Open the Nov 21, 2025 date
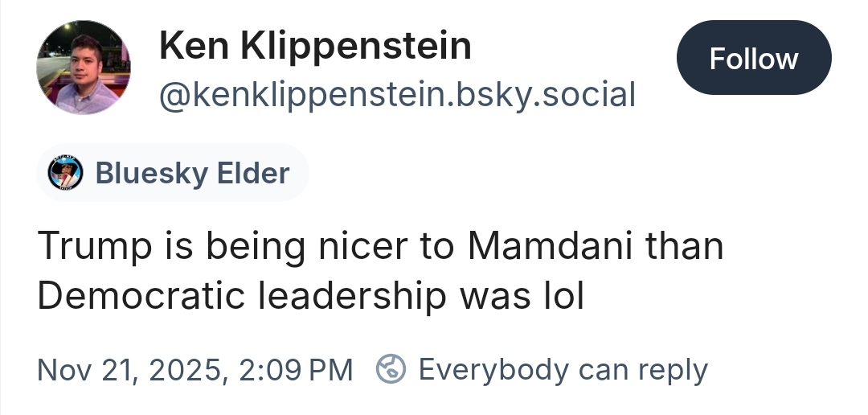The width and height of the screenshot is (868, 415). [129, 370]
